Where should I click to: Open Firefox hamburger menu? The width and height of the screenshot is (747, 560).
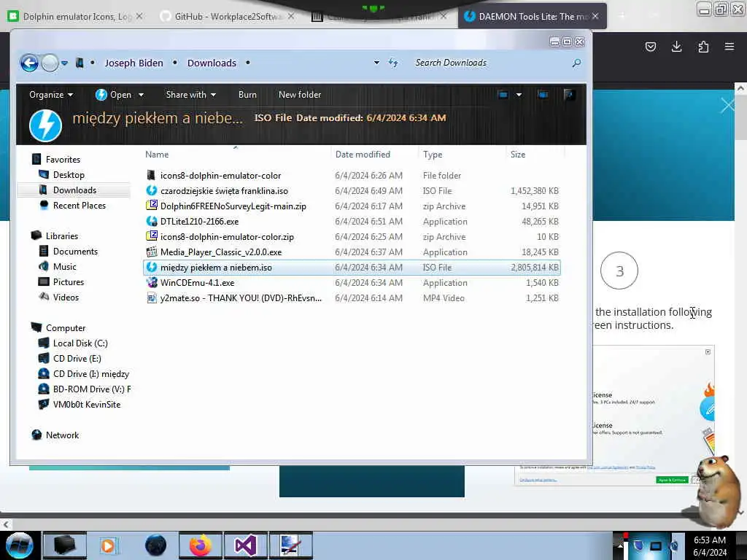pos(729,47)
